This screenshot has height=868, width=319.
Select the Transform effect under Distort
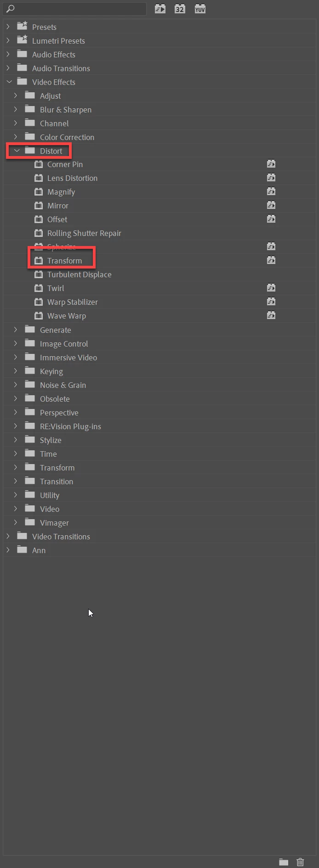[x=64, y=261]
